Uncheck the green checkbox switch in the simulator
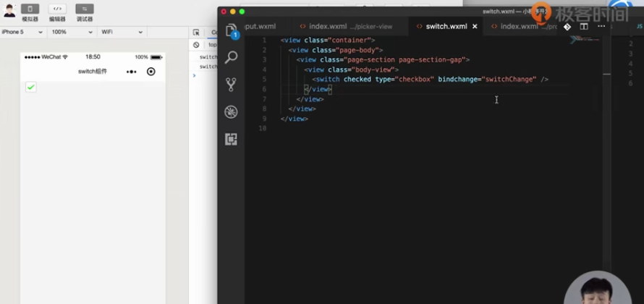Image resolution: width=644 pixels, height=304 pixels. [31, 87]
